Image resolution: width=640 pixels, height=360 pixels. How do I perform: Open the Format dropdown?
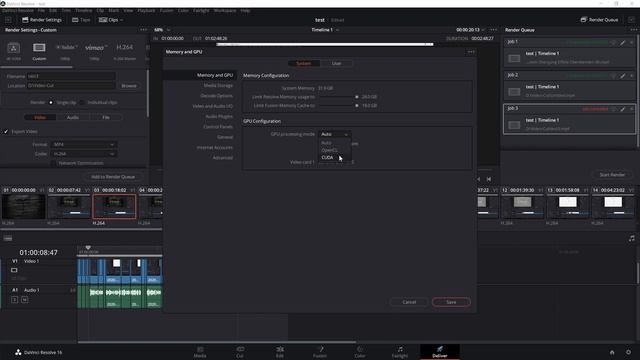tap(84, 144)
